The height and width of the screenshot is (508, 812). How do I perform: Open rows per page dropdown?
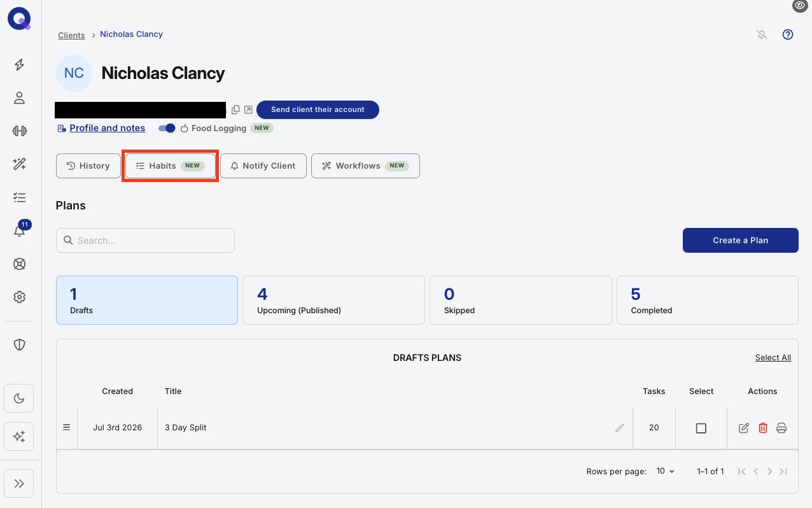[666, 471]
